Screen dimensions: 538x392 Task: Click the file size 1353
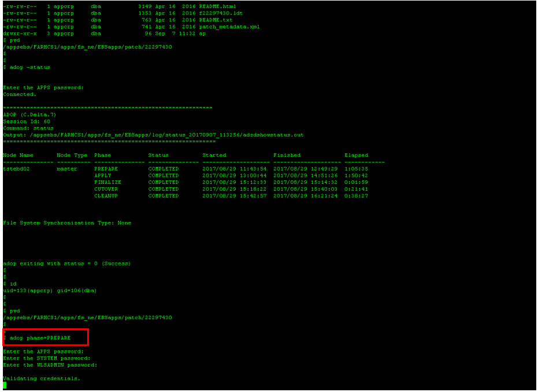[145, 13]
